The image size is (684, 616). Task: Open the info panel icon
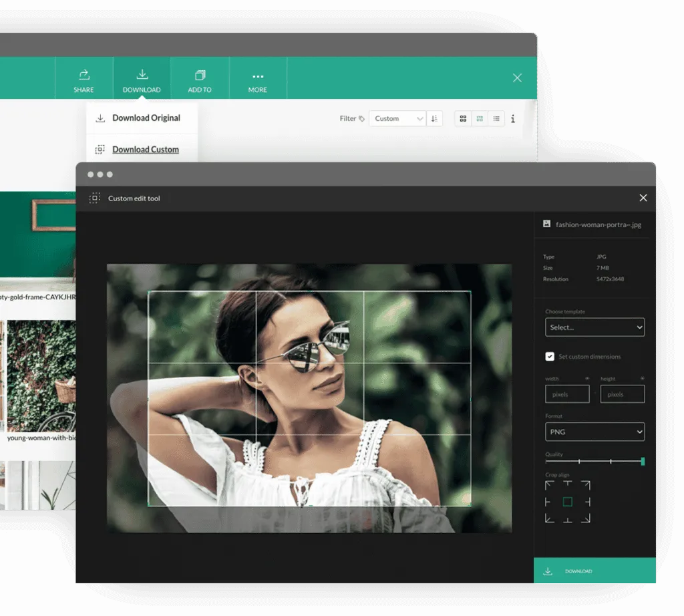point(513,119)
